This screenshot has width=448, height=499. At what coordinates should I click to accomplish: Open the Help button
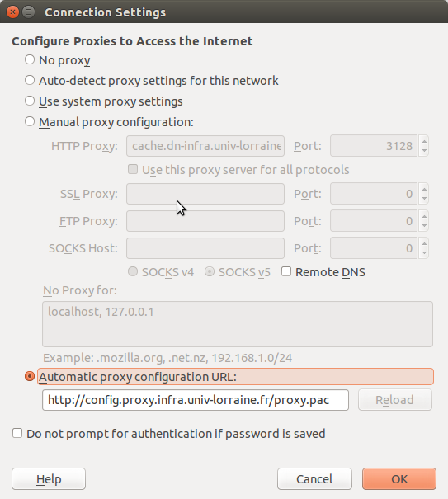[49, 478]
